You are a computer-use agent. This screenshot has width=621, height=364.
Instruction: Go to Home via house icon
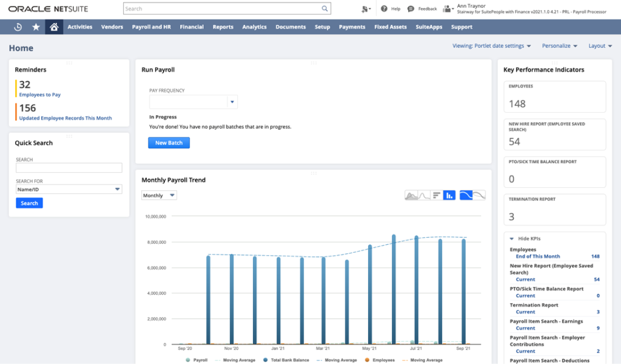[x=54, y=27]
